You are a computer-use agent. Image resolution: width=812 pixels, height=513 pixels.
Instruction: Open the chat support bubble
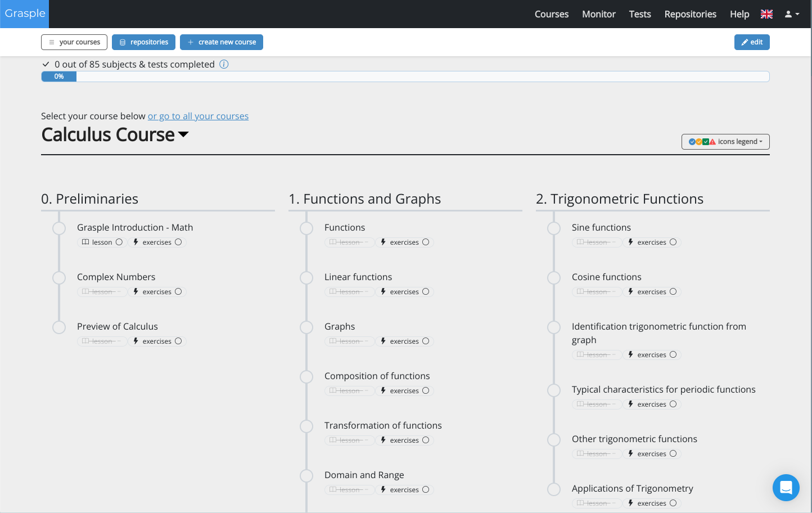(x=786, y=488)
